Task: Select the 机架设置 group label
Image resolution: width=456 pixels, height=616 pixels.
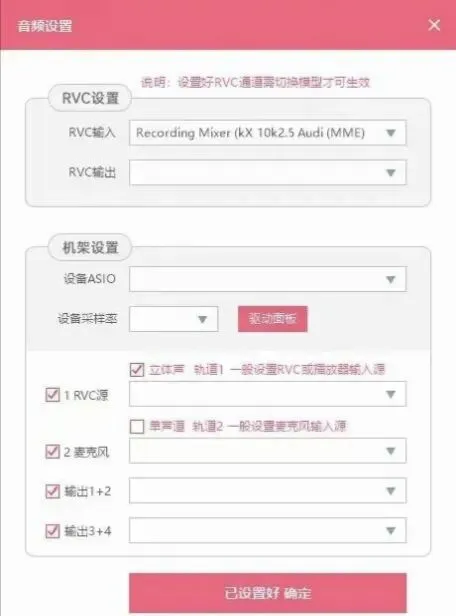Action: pos(90,248)
